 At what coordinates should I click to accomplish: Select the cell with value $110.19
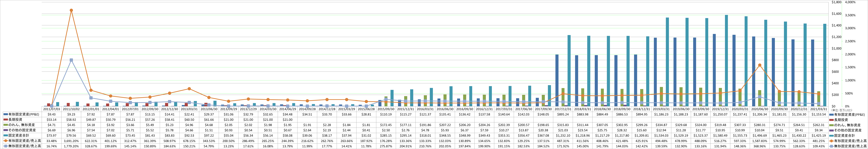click(x=386, y=114)
